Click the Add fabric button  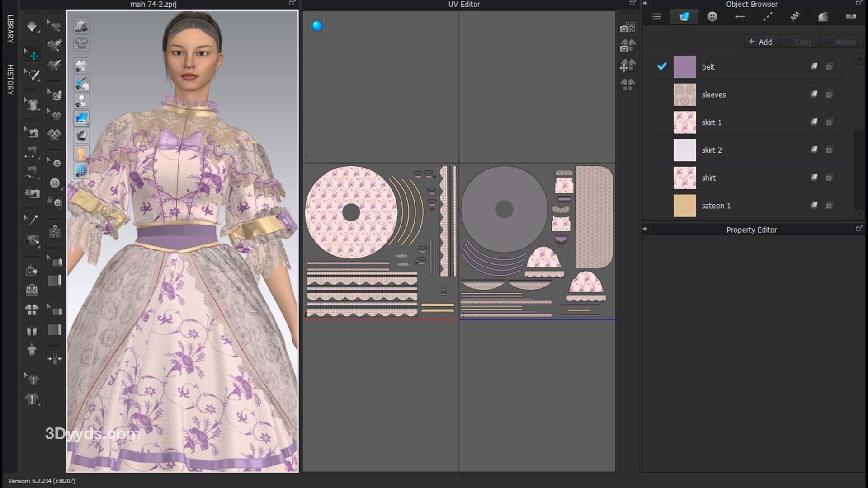point(760,42)
